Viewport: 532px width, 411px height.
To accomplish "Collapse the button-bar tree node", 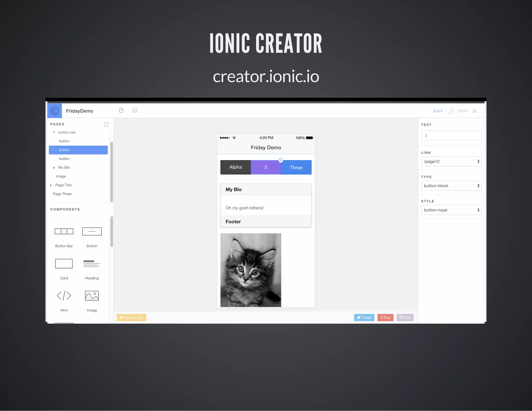I will tap(54, 132).
